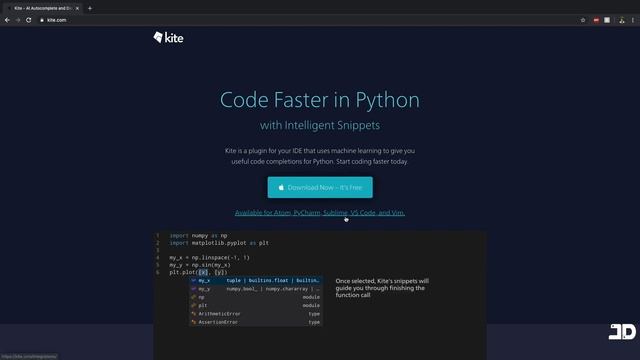The height and width of the screenshot is (360, 640).
Task: Select the my_y numpy.bool_ completion
Action: 256,289
